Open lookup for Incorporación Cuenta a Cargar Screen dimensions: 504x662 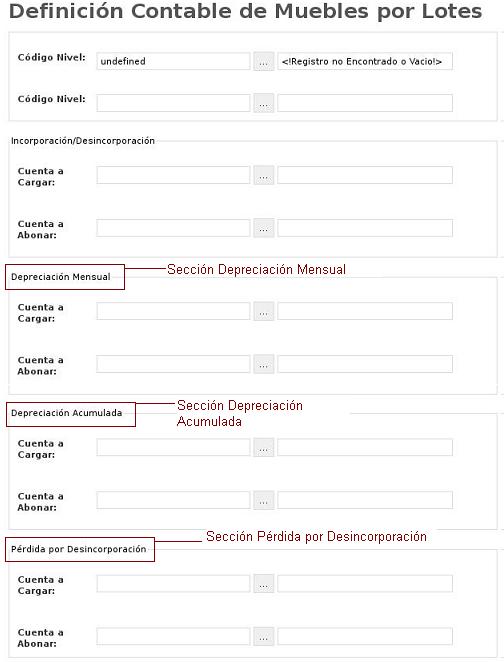(x=264, y=175)
